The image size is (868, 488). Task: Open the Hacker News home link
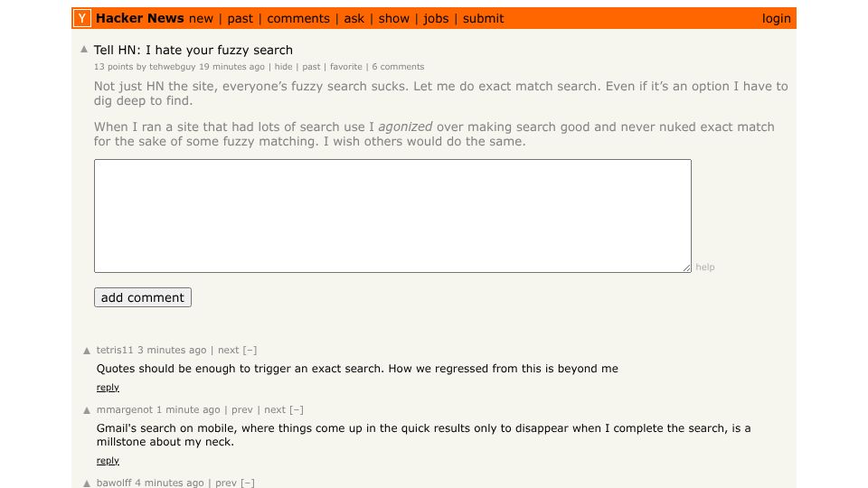pyautogui.click(x=139, y=18)
